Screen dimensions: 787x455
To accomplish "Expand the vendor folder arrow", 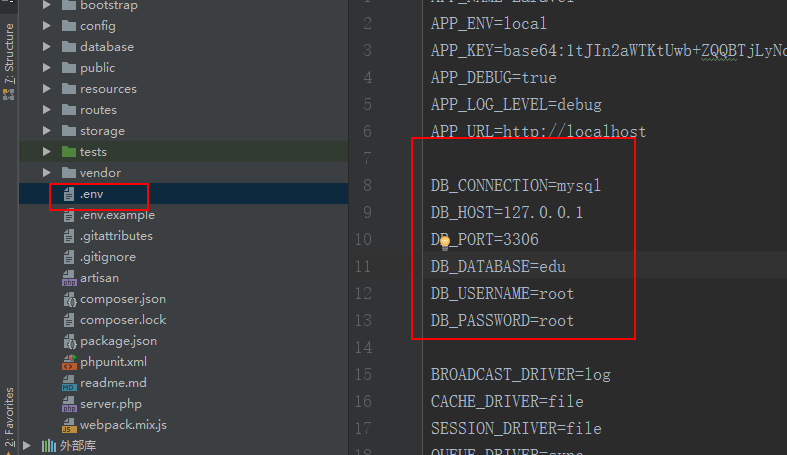I will tap(47, 173).
